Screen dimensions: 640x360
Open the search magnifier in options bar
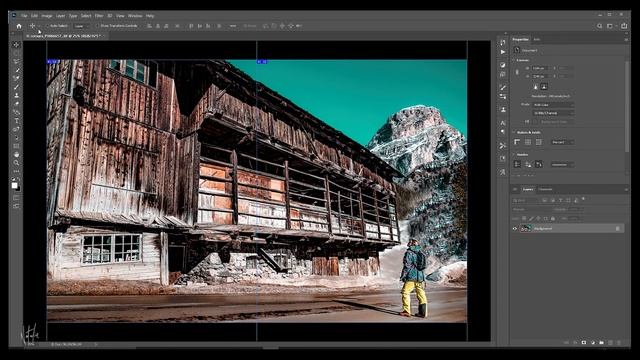pyautogui.click(x=600, y=26)
